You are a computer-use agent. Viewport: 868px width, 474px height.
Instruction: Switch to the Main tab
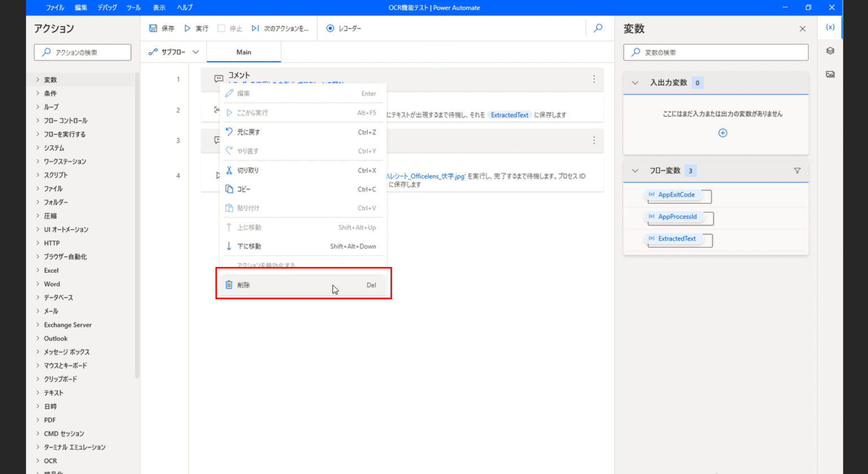(x=244, y=51)
